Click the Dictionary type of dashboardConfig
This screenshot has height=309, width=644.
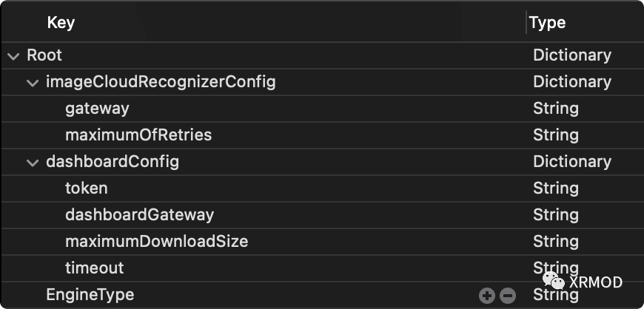tap(572, 162)
